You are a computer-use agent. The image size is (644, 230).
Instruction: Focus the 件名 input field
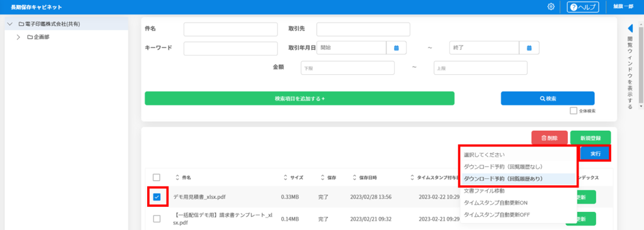point(231,30)
